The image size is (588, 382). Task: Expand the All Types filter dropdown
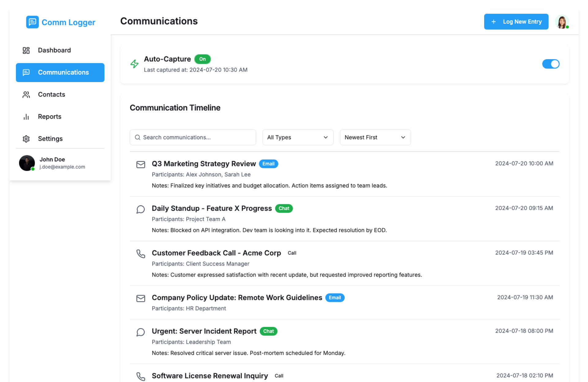point(298,137)
